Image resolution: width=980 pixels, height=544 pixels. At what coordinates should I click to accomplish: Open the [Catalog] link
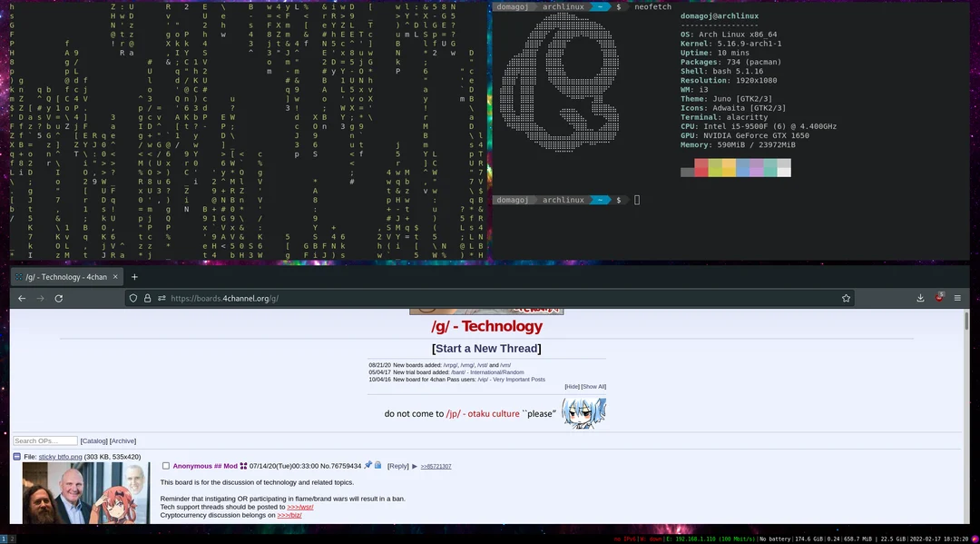tap(94, 440)
